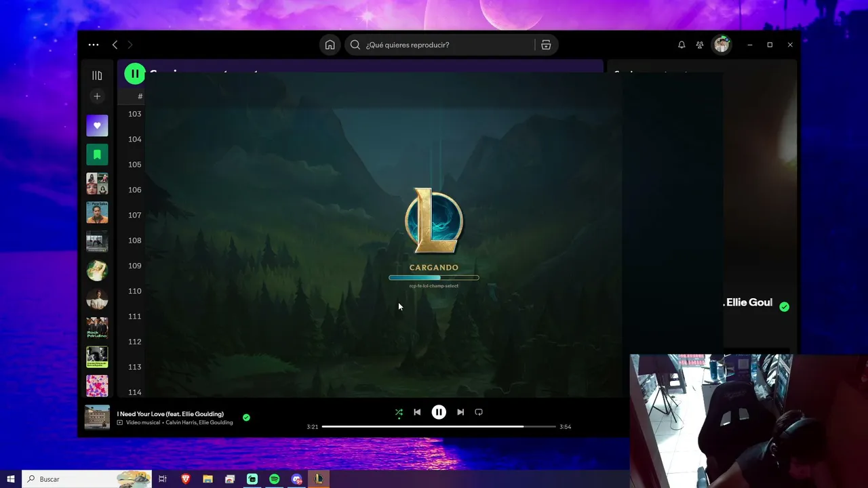Screen dimensions: 868x488
Task: Open the Windows Start menu
Action: (11, 479)
